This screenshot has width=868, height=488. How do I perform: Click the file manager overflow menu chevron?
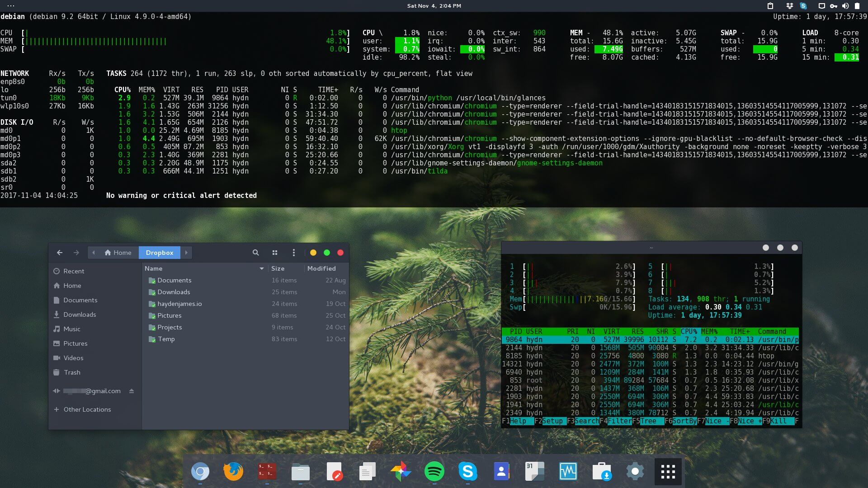coord(187,253)
